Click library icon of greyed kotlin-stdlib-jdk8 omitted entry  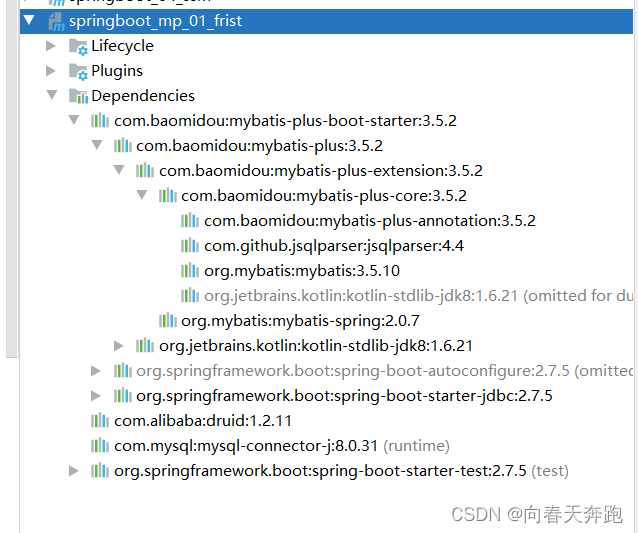pyautogui.click(x=190, y=296)
